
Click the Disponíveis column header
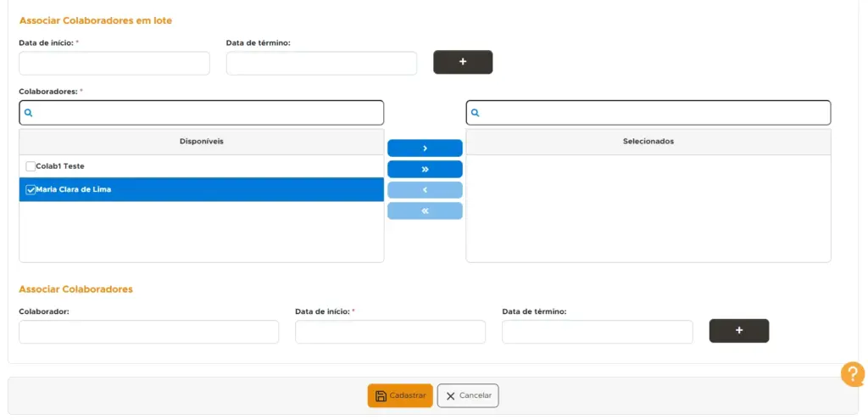202,142
